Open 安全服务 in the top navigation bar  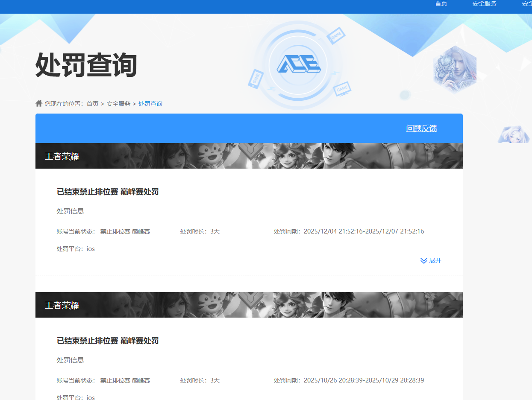[484, 3]
